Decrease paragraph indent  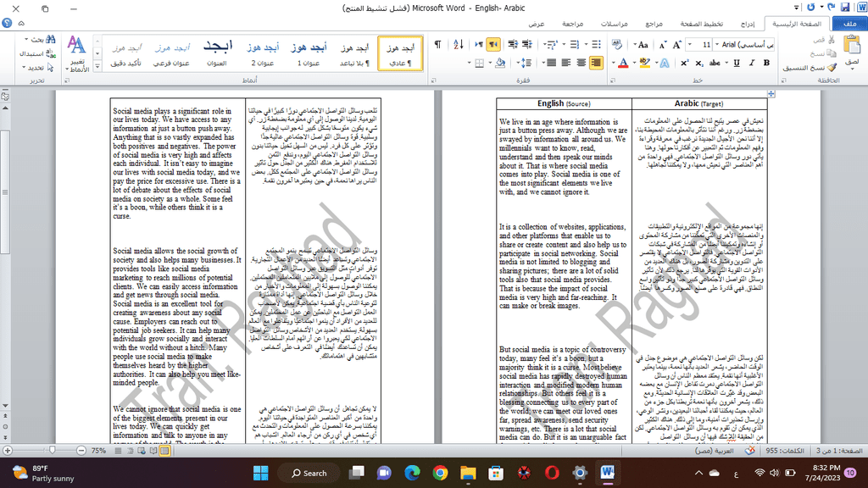pos(527,45)
